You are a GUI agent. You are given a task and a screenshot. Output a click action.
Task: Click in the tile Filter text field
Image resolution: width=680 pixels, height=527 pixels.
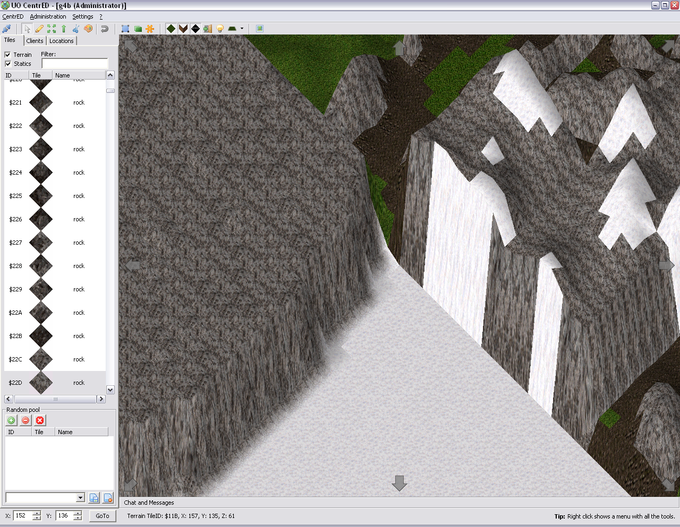(x=74, y=64)
